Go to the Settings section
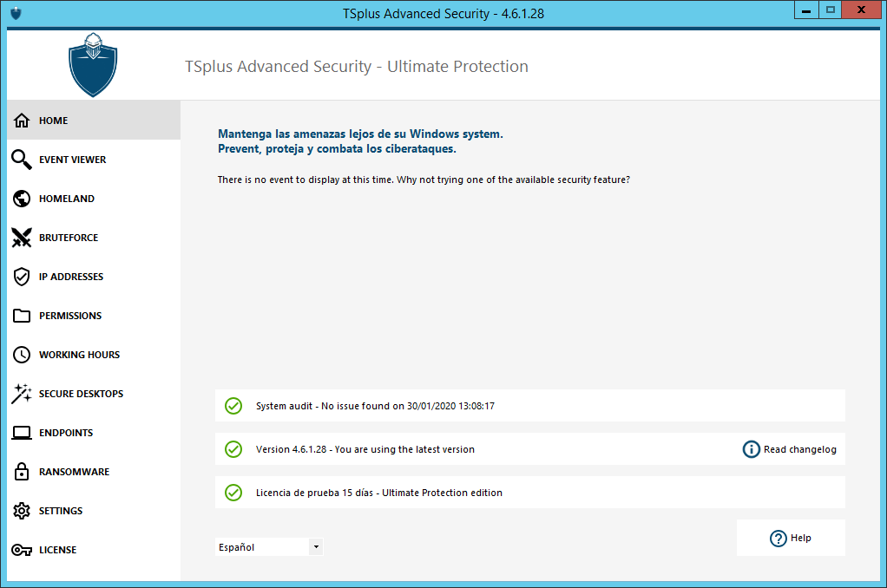 (61, 511)
